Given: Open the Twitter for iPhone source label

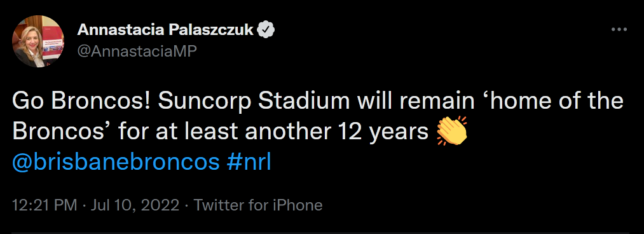Looking at the screenshot, I should pos(258,205).
